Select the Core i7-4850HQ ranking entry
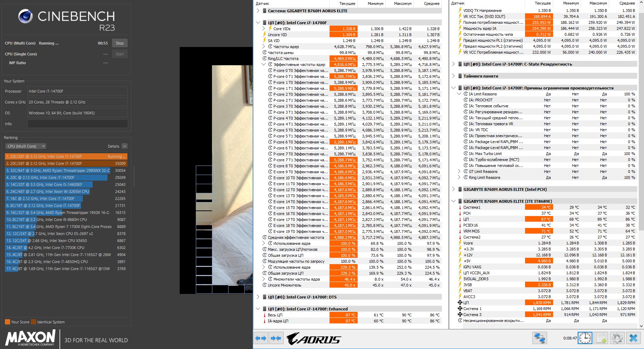644x349 pixels. [66, 262]
